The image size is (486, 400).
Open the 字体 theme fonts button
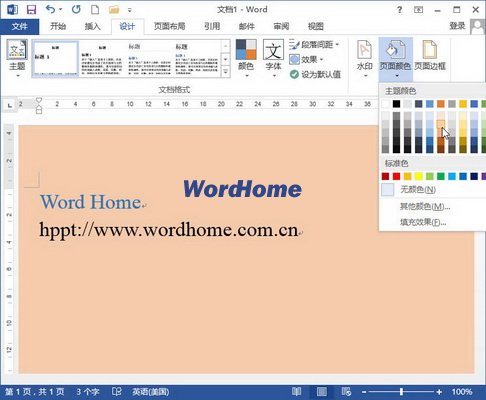tap(273, 59)
